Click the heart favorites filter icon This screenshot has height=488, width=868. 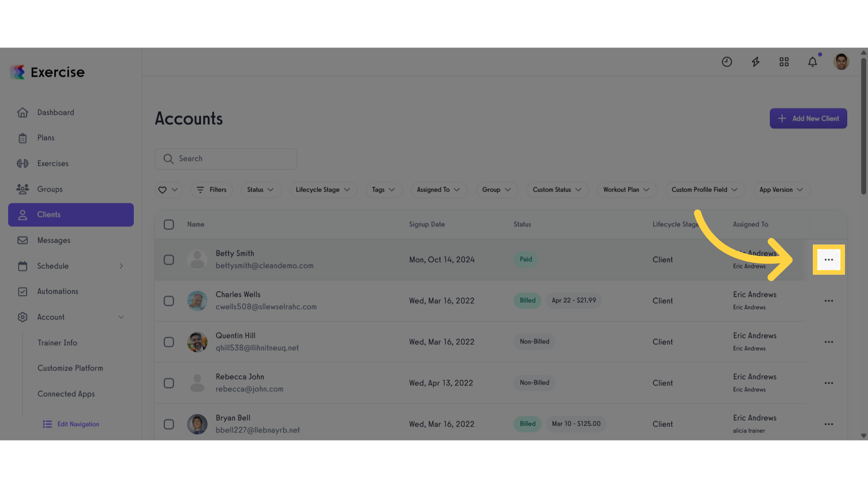point(162,190)
